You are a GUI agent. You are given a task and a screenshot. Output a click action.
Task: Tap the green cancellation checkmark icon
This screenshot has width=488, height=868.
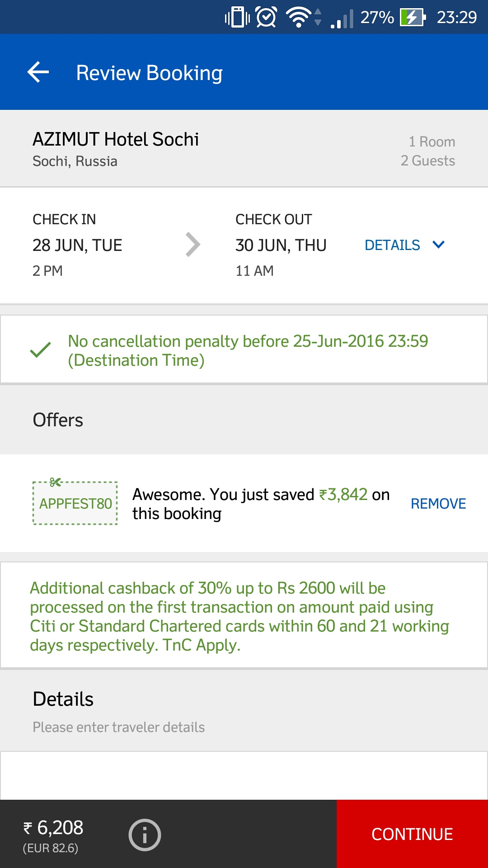pos(41,350)
